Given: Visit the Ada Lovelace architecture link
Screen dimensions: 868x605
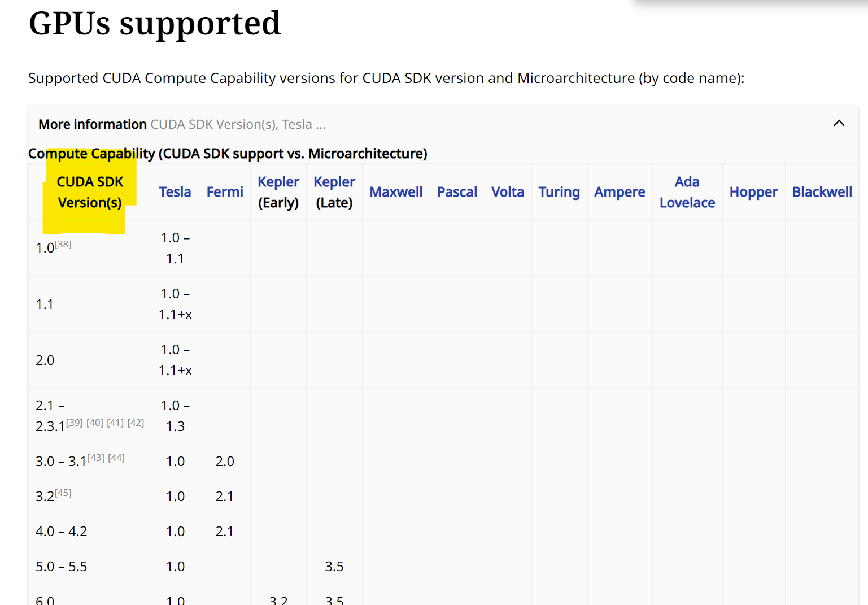Looking at the screenshot, I should [687, 192].
